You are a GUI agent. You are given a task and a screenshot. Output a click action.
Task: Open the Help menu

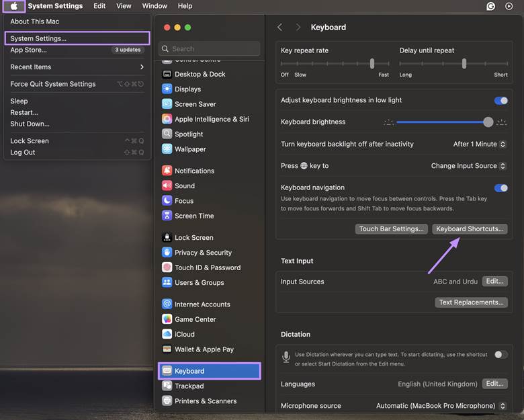(x=185, y=6)
